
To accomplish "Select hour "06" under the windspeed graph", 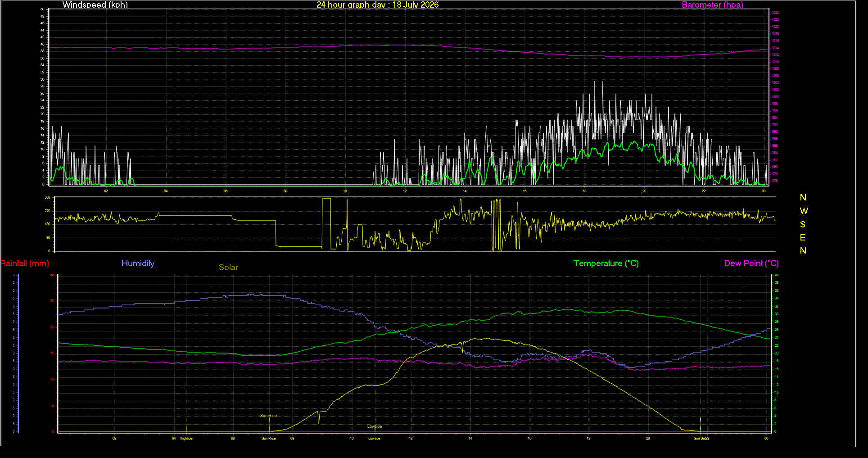I will 226,191.
